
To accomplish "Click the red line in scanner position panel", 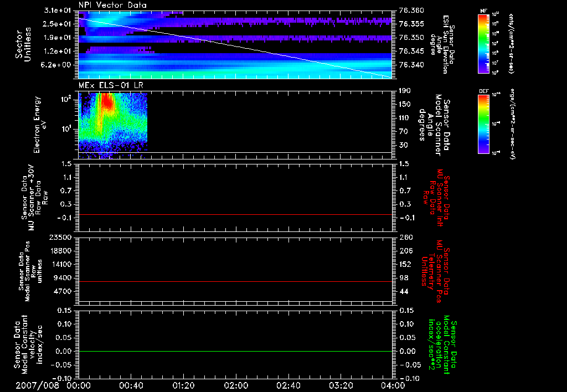I will 235,281.
